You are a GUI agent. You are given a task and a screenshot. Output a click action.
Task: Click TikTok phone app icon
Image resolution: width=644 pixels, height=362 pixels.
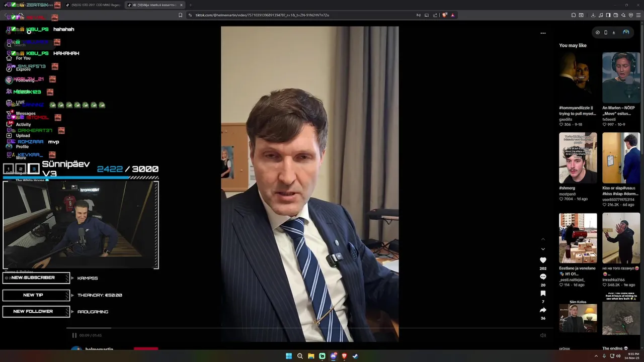[606, 32]
